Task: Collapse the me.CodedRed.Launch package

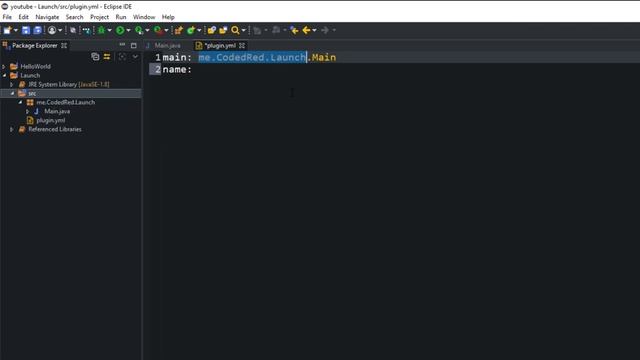Action: tap(20, 102)
